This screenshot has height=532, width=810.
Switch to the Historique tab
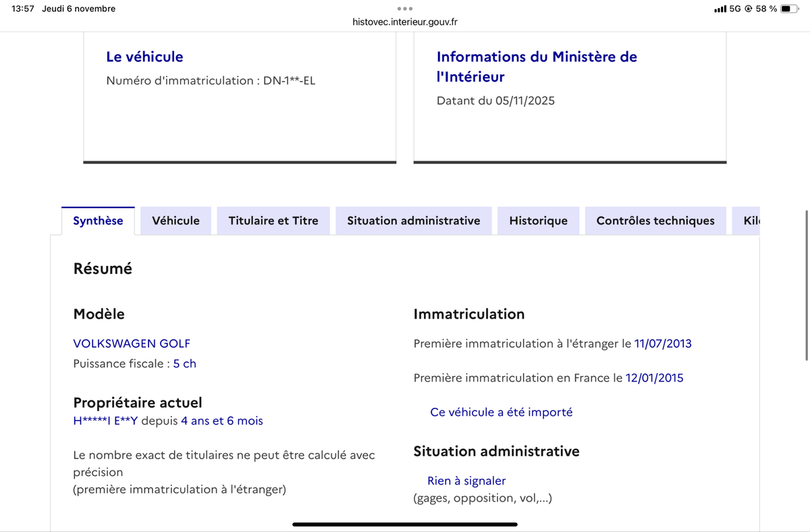tap(539, 221)
